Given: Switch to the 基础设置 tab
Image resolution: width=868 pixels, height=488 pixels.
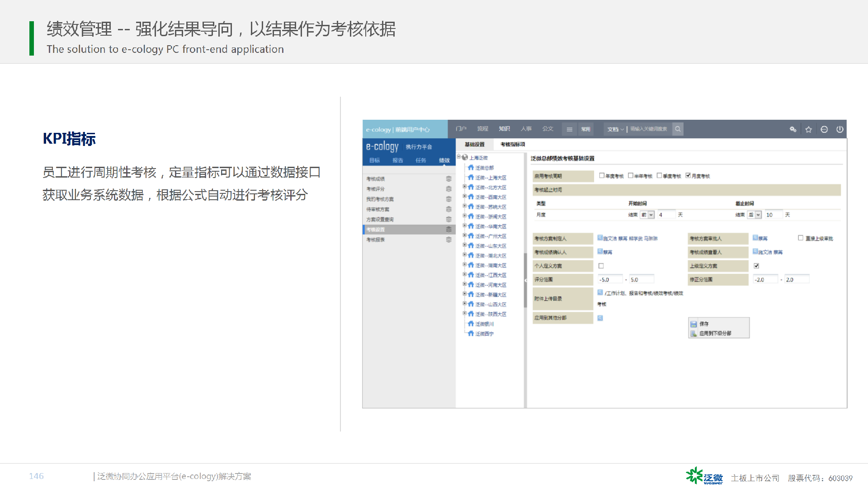Looking at the screenshot, I should click(x=475, y=145).
